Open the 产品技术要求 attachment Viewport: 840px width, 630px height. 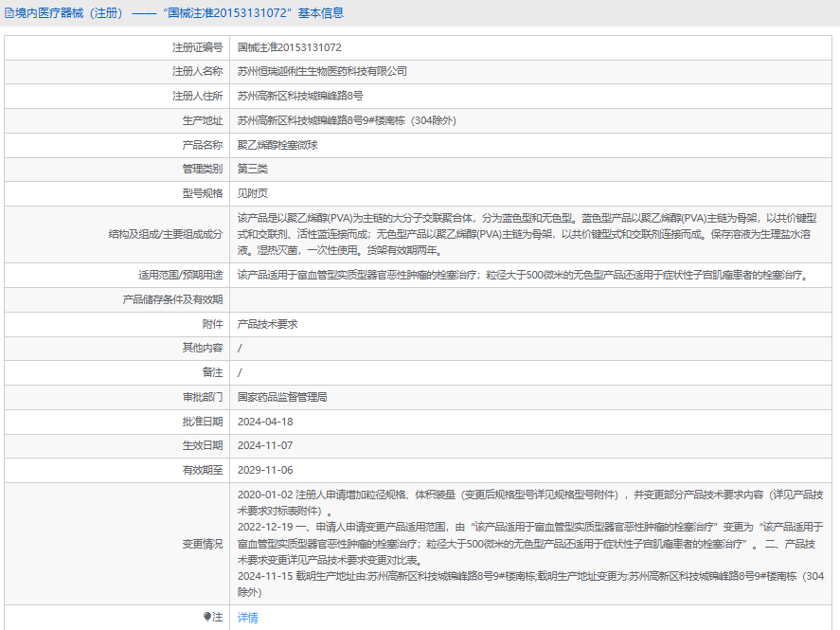point(267,324)
